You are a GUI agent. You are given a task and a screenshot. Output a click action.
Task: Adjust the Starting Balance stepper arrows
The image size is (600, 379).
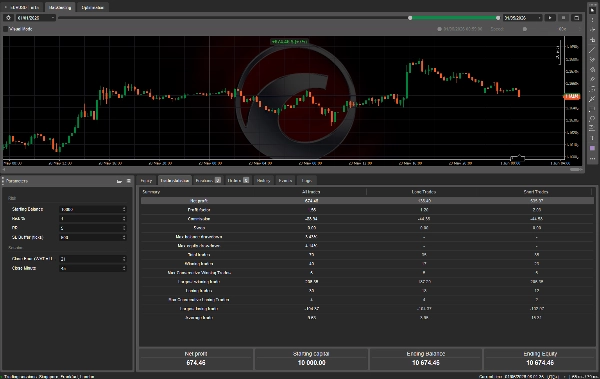click(124, 209)
